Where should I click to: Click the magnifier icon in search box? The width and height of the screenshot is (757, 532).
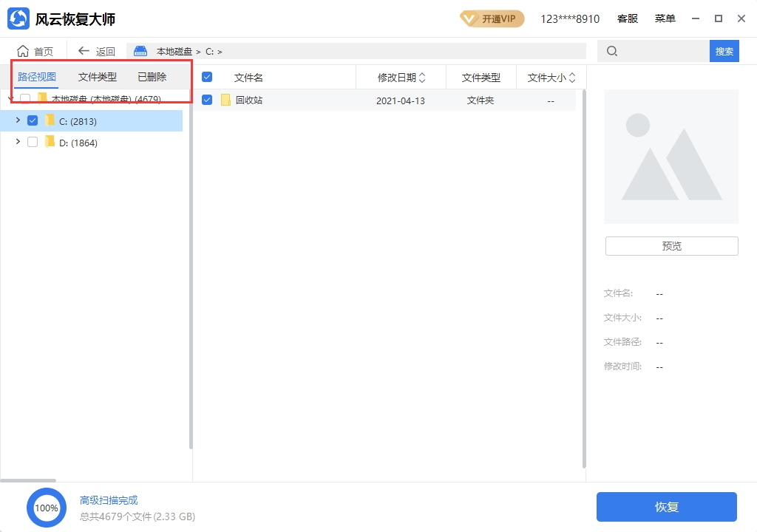[x=612, y=51]
